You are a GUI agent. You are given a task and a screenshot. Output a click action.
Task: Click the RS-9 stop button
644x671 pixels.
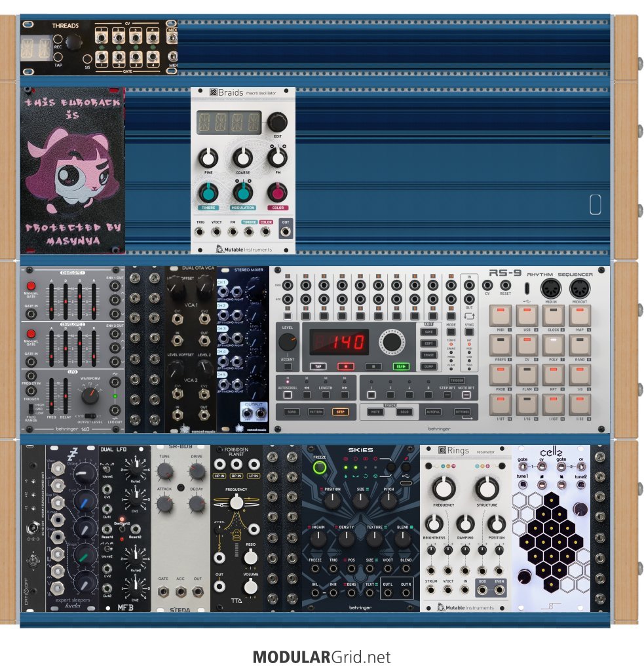tap(373, 366)
